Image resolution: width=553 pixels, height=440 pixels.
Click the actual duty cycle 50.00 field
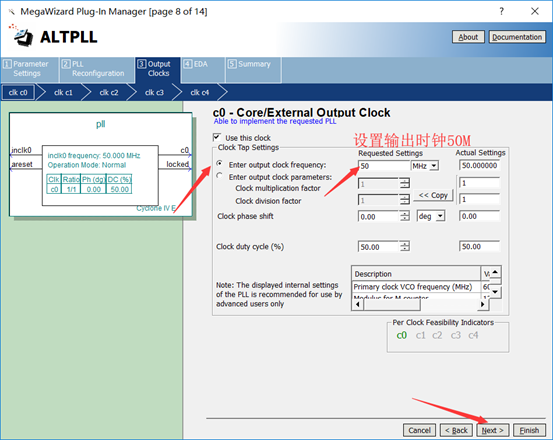pos(480,246)
